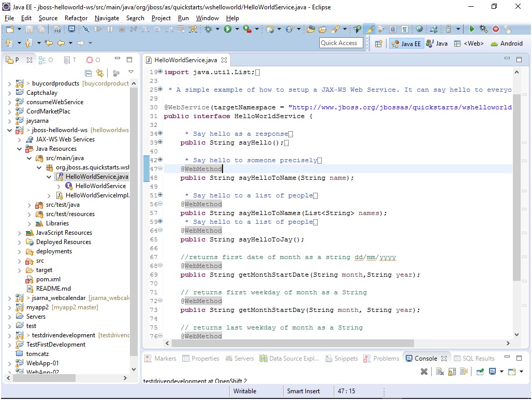The image size is (532, 400).
Task: Toggle Mark Occurrences highlighter in the toolbar
Action: pyautogui.click(x=370, y=30)
